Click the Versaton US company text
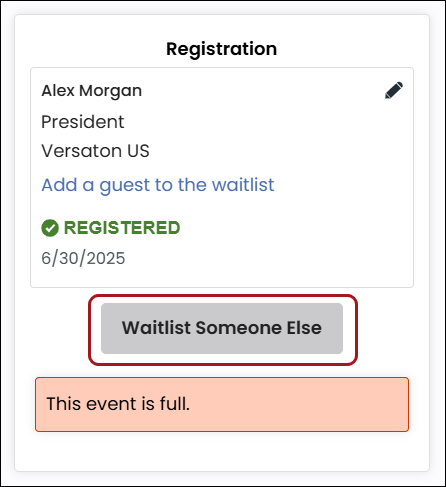This screenshot has height=487, width=446. 95,151
